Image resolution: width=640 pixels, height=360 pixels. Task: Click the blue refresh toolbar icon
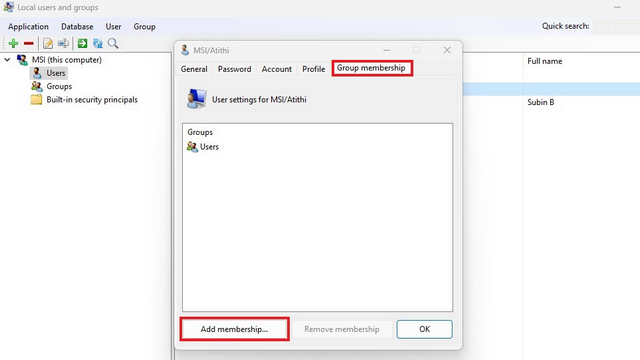[x=98, y=43]
